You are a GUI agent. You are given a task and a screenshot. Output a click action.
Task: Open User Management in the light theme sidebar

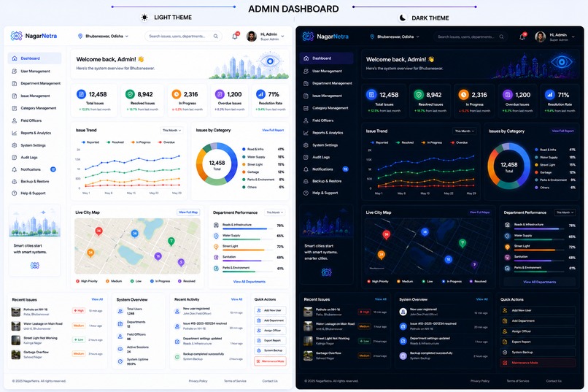(34, 71)
